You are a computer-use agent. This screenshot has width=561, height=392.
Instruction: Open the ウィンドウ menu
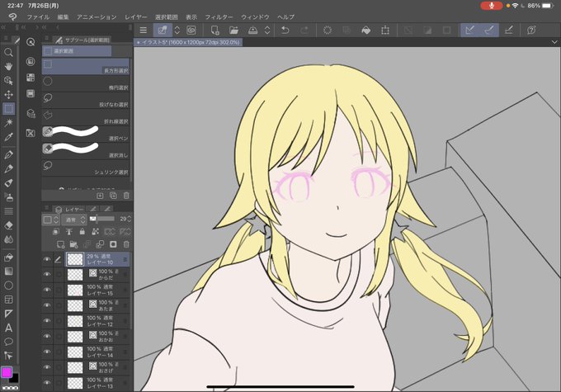coord(255,17)
